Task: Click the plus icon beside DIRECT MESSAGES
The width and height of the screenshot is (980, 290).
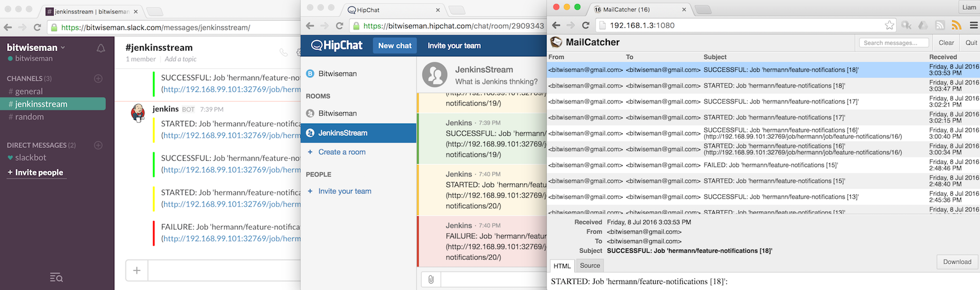Action: [x=98, y=145]
